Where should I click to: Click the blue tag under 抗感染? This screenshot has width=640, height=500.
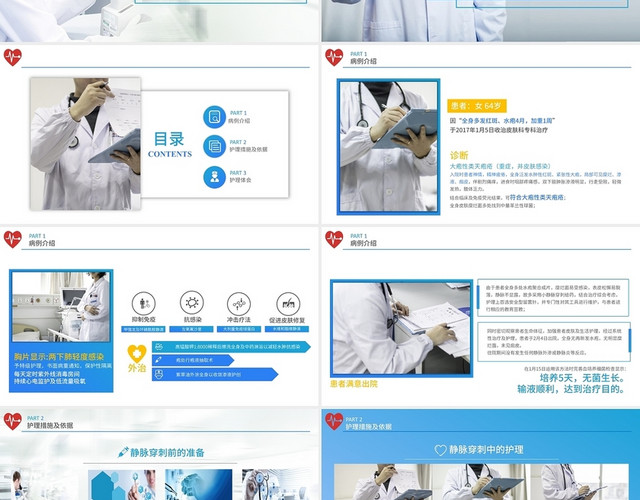coord(191,329)
